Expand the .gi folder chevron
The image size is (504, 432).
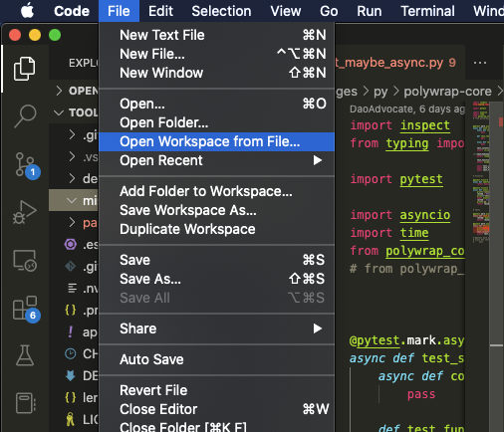(72, 134)
